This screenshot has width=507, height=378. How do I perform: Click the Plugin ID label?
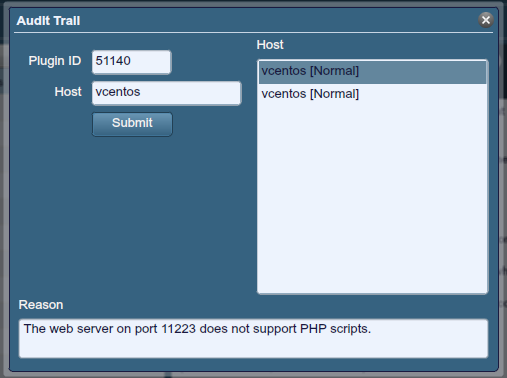coord(55,61)
